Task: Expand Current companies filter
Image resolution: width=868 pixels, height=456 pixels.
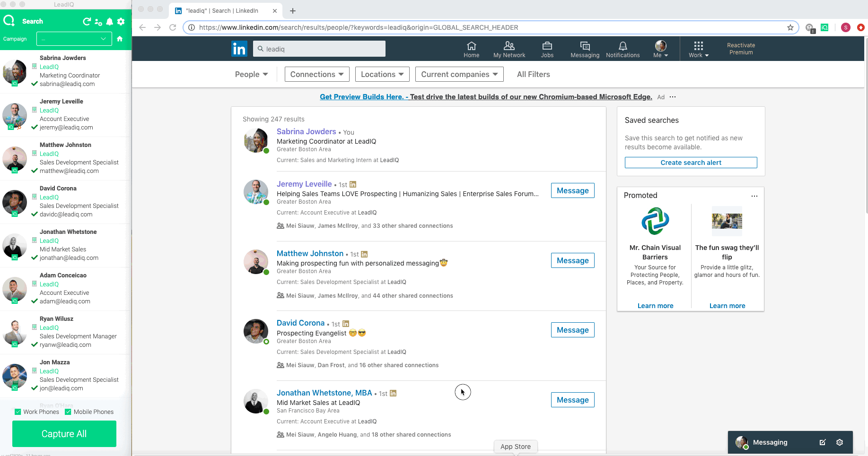Action: pyautogui.click(x=459, y=74)
